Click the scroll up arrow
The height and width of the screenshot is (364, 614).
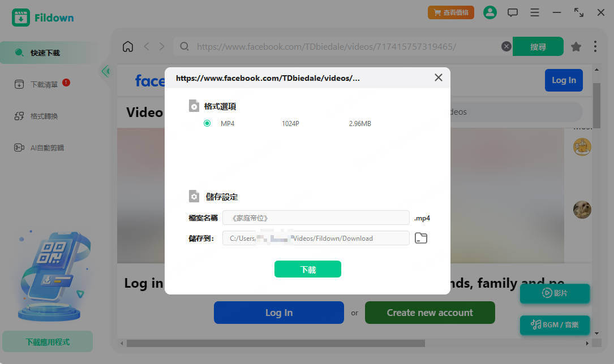pos(596,70)
